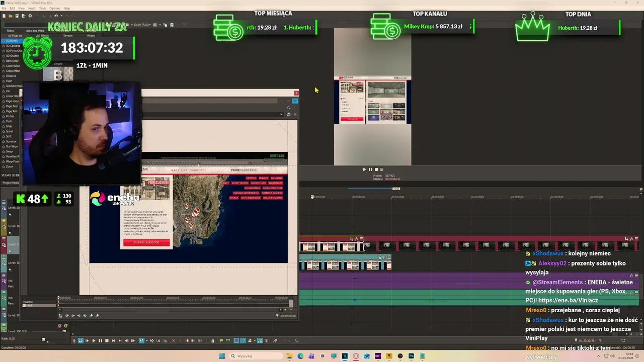644x362 pixels.
Task: Click the purple audio track fx icon
Action: (631, 276)
